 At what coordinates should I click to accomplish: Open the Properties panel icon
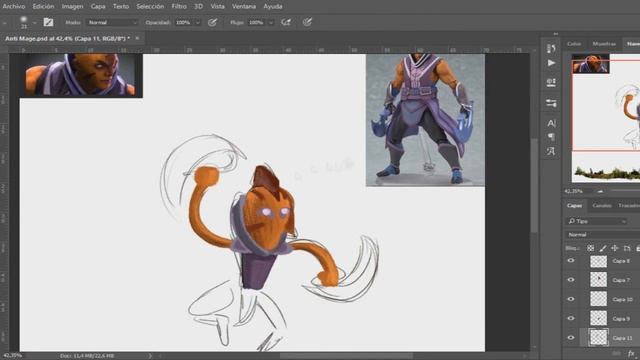[x=551, y=83]
